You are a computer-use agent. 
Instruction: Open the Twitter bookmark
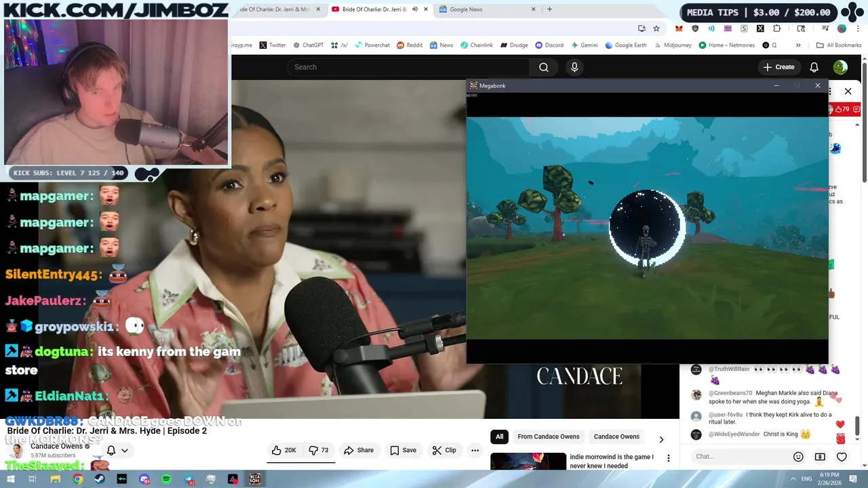click(273, 45)
